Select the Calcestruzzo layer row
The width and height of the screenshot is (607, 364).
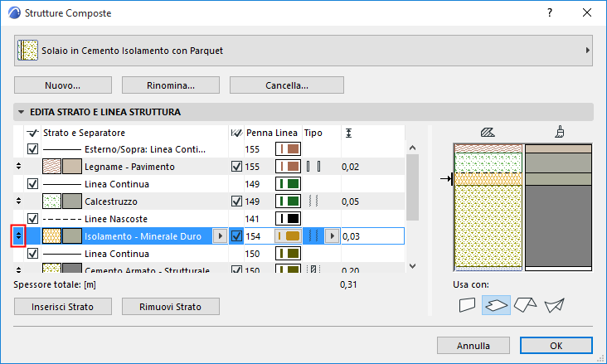click(209, 201)
